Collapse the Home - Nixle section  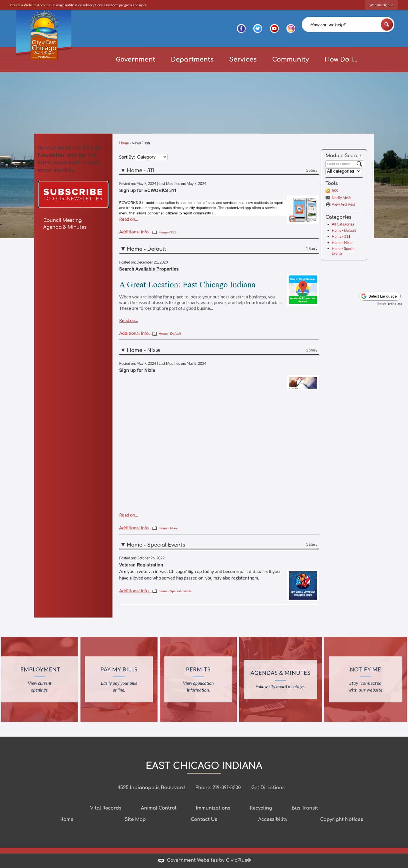point(123,350)
